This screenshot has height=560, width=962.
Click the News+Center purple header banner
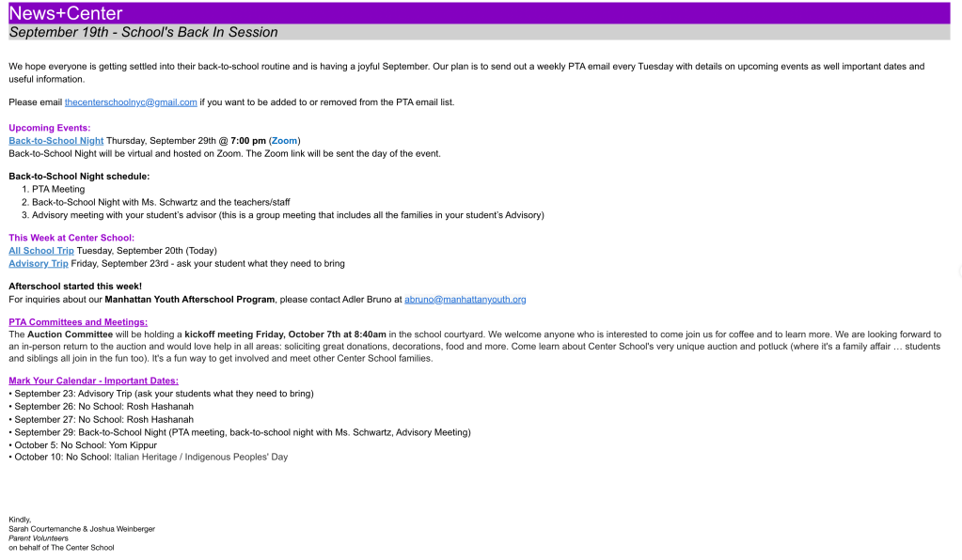[480, 13]
